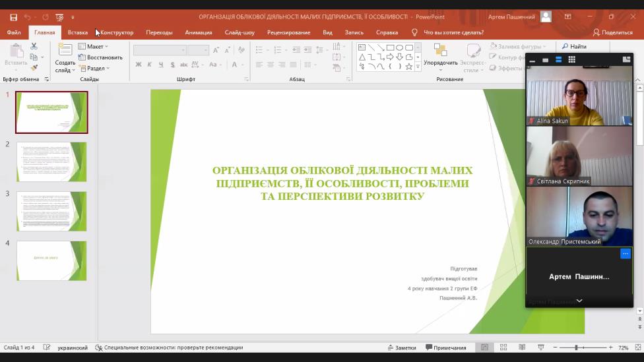
Task: Open the View (Вид) tab
Action: tap(327, 32)
